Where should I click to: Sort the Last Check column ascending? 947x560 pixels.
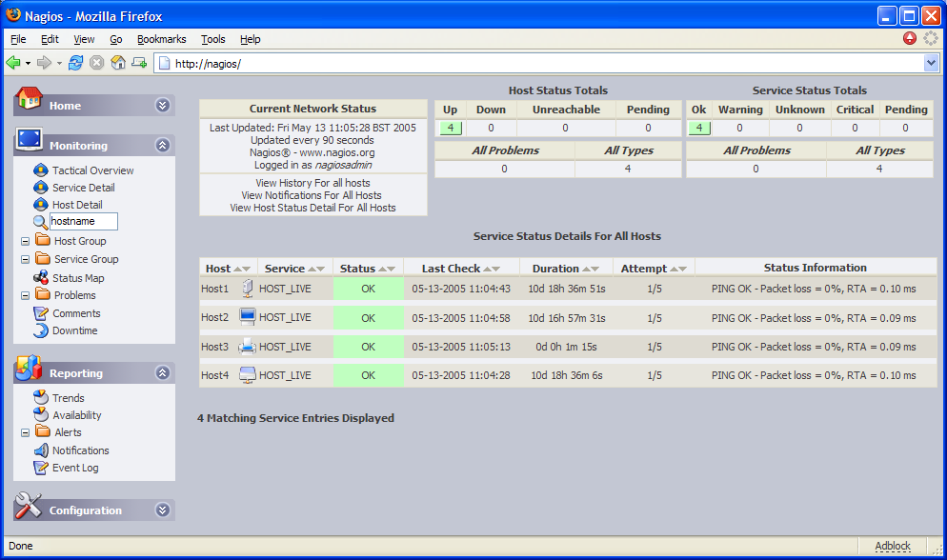pyautogui.click(x=488, y=270)
